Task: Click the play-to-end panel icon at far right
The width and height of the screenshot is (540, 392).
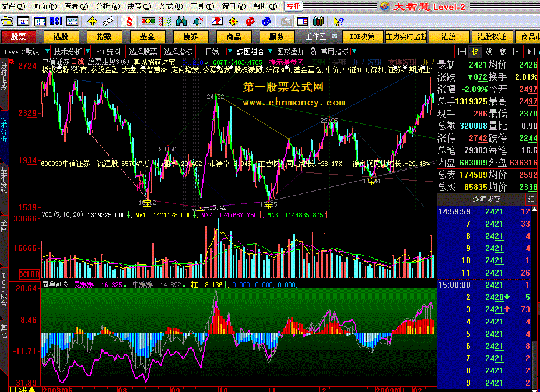Action: [x=531, y=52]
